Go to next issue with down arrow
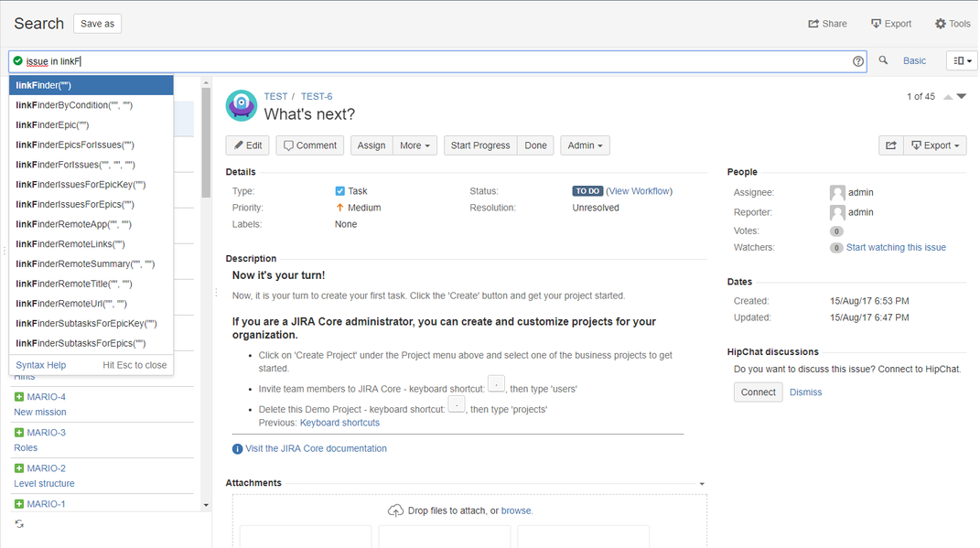Screen dimensions: 980x548 [x=962, y=96]
